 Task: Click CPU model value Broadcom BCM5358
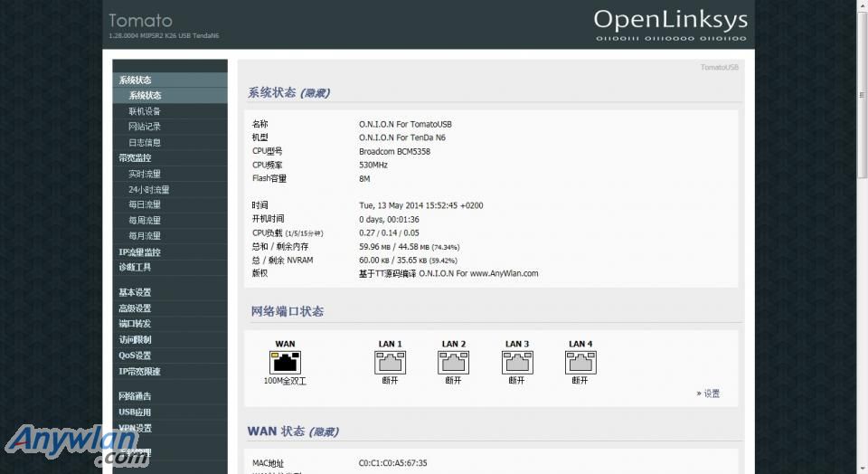tap(395, 152)
